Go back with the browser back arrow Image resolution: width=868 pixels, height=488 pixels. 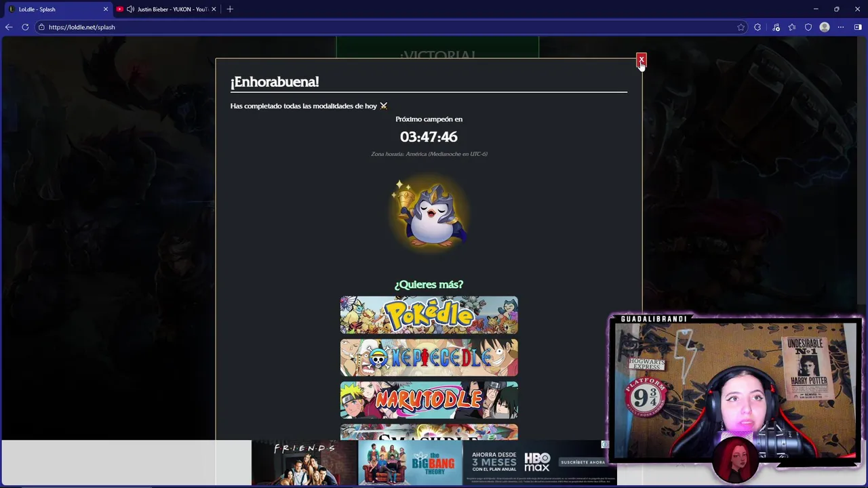pyautogui.click(x=9, y=27)
